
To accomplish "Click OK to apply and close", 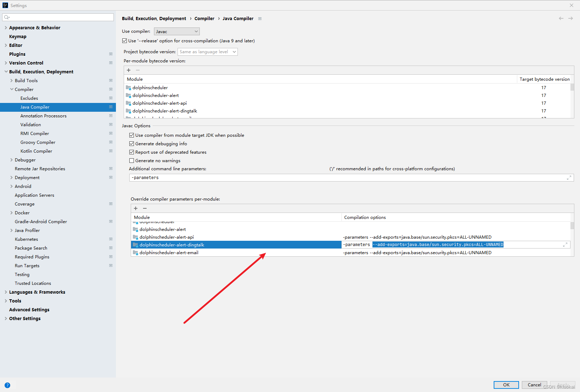I will tap(506, 385).
